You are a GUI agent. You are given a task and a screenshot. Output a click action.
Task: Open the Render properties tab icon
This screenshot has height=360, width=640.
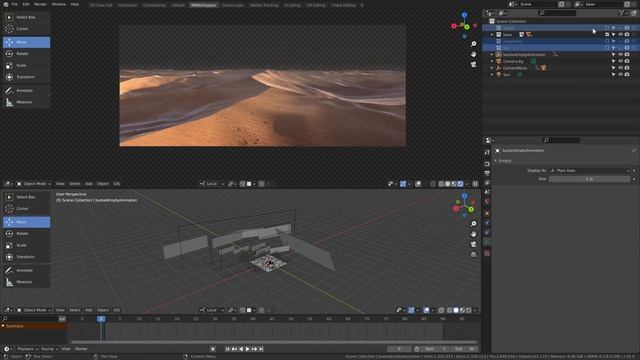click(487, 164)
